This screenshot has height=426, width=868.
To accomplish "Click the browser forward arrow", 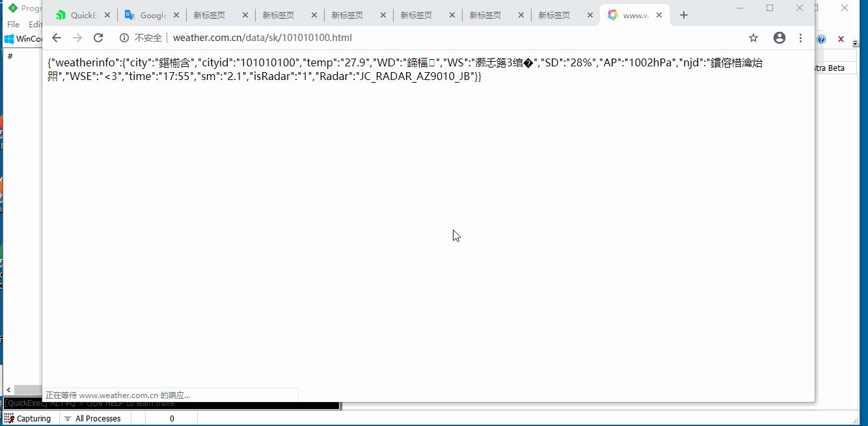I will click(x=77, y=38).
